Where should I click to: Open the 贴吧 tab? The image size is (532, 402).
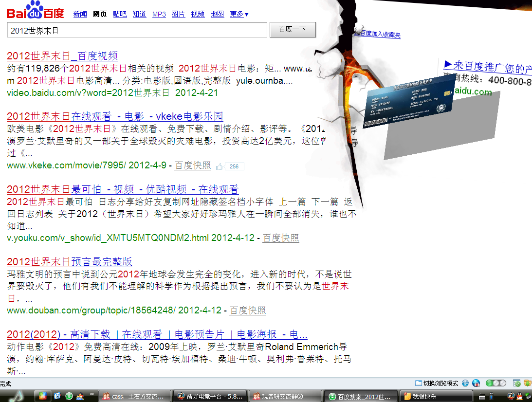tap(119, 14)
